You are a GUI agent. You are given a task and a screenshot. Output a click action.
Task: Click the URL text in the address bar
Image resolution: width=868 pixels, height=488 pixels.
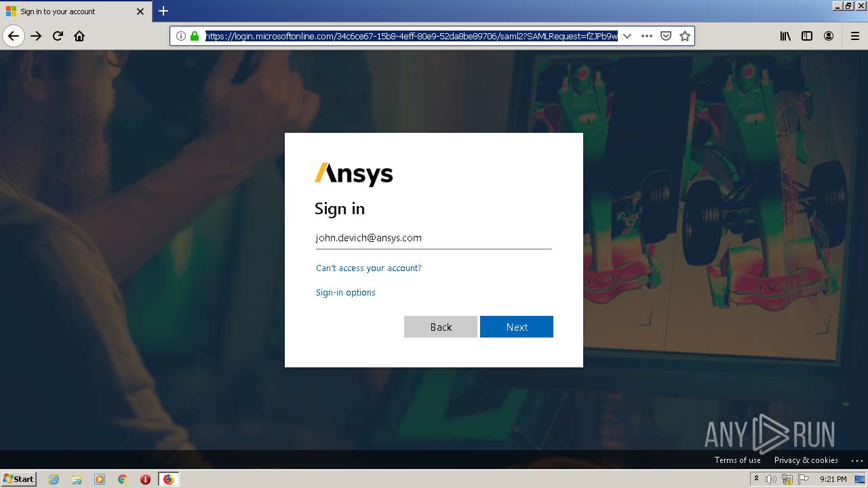[x=412, y=36]
